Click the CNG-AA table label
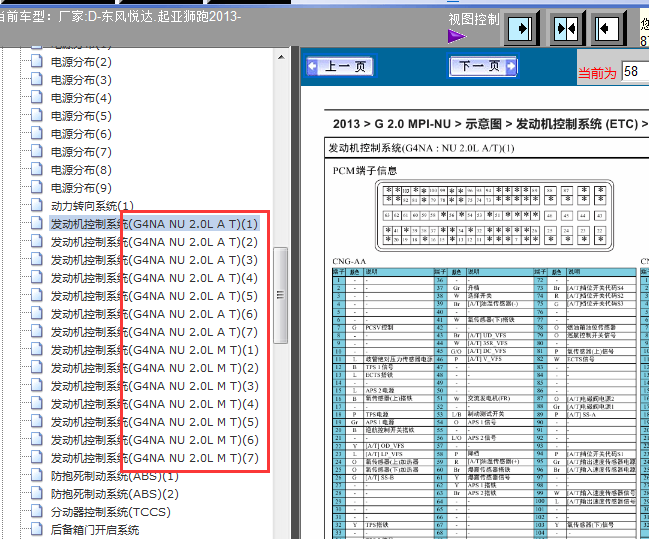 349,262
